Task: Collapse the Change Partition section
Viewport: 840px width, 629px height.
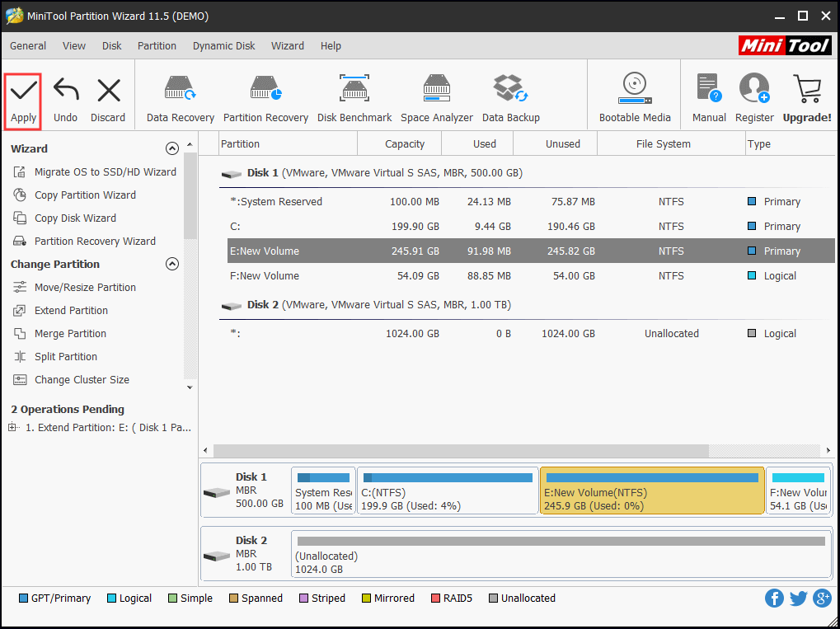Action: (x=172, y=265)
